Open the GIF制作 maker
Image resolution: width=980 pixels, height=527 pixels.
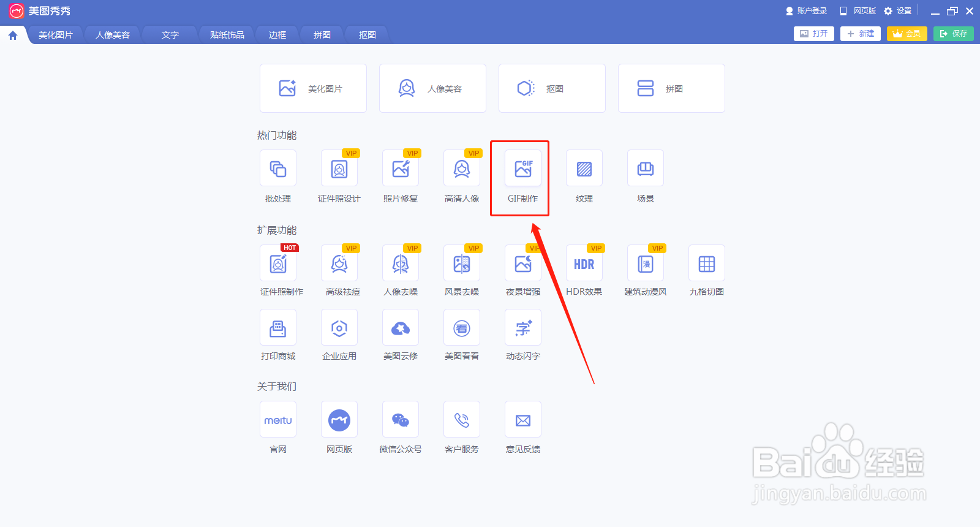(523, 169)
